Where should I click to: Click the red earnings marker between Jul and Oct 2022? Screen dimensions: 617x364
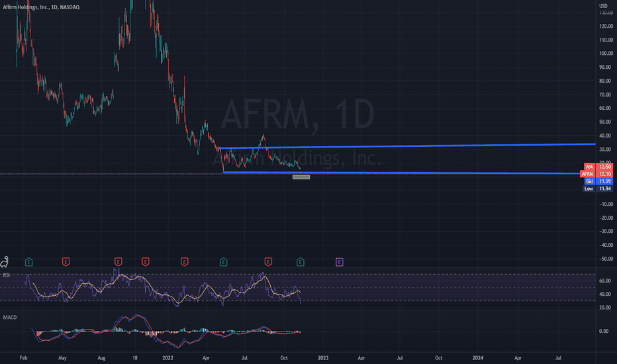268,262
